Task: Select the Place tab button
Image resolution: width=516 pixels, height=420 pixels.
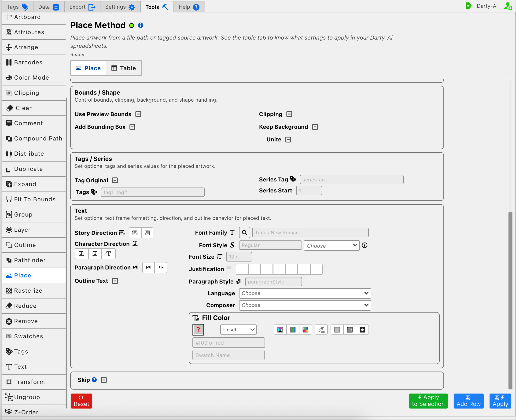Action: click(88, 68)
